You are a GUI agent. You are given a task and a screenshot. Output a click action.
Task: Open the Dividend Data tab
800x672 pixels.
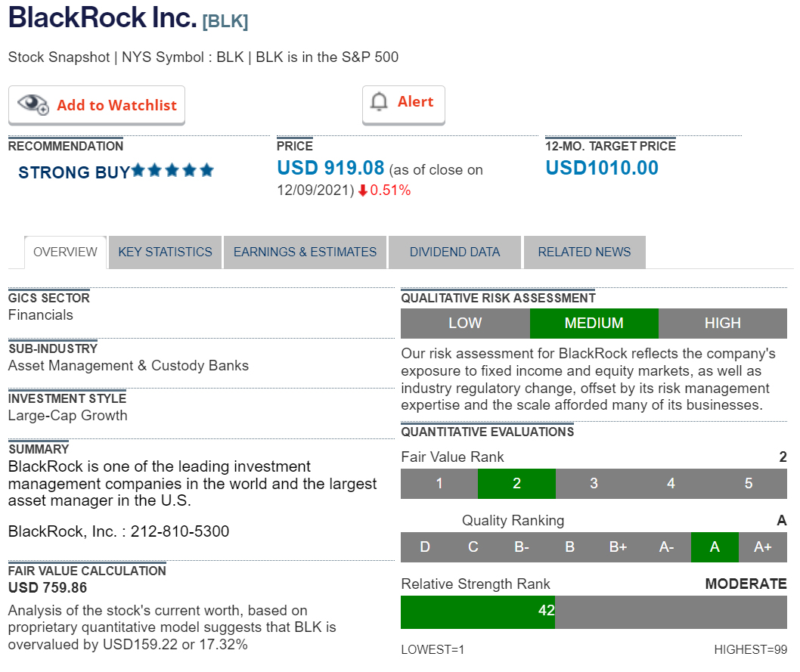[454, 252]
